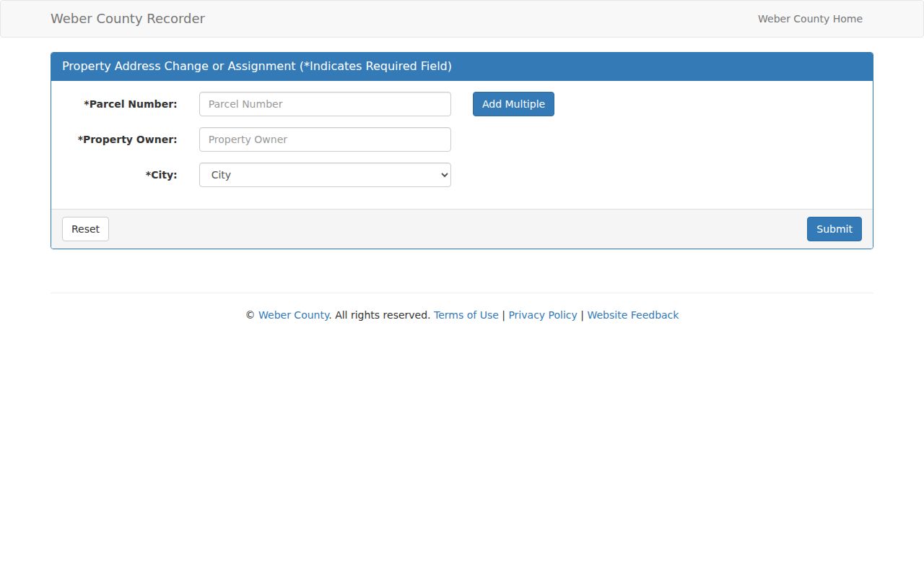Click the '*Parcel Number:' label
Screen dimensions: 924x578
pos(131,104)
